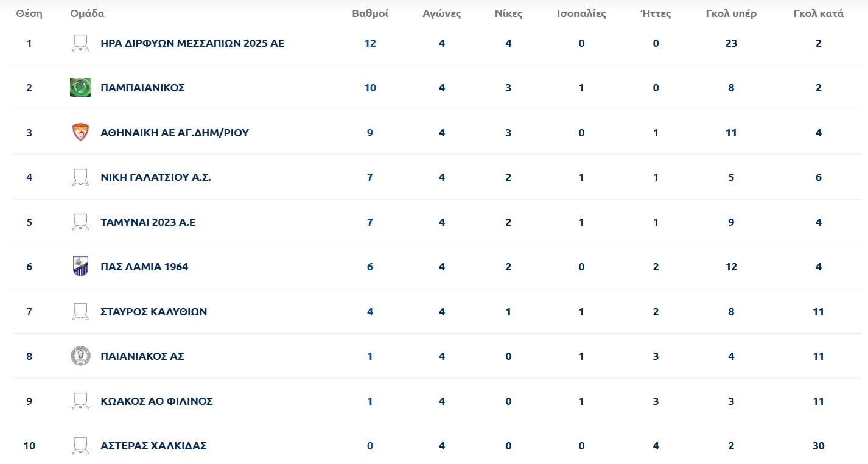Click the Αγώνες column header

[442, 13]
